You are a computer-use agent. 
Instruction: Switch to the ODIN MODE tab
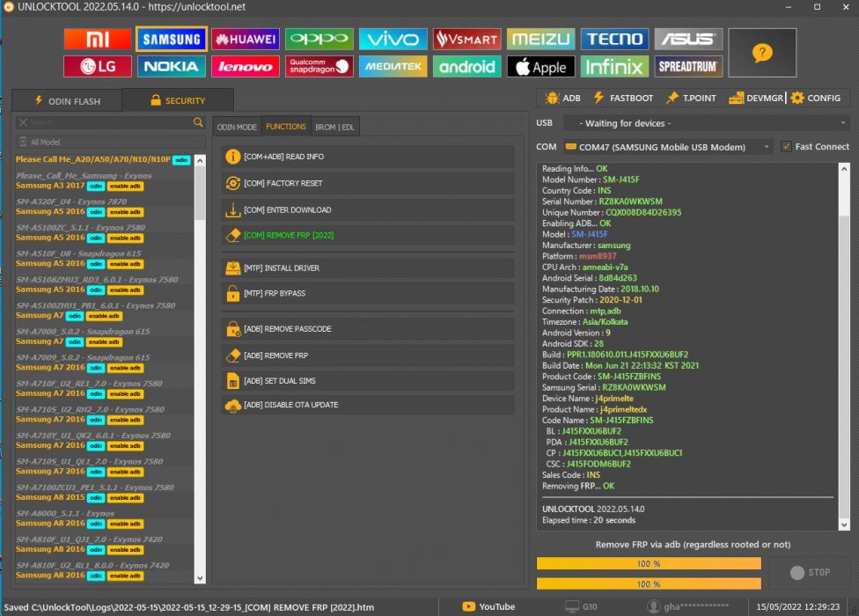point(237,127)
